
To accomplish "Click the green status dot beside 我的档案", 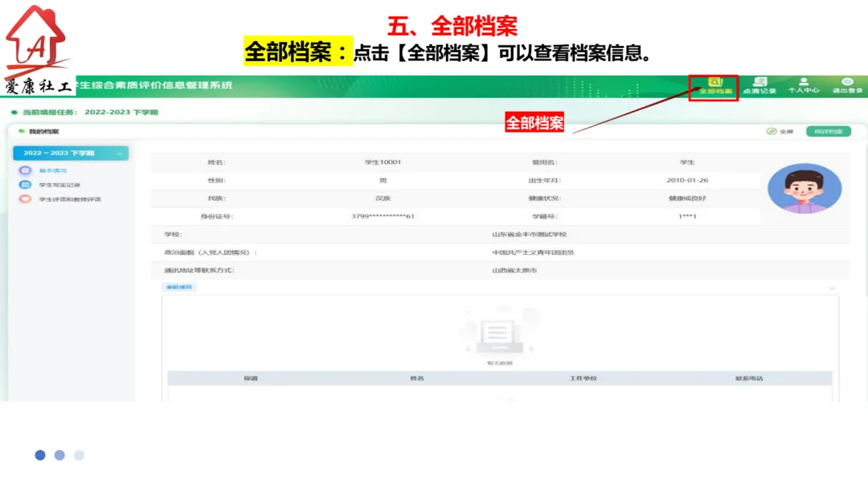I will click(x=22, y=130).
